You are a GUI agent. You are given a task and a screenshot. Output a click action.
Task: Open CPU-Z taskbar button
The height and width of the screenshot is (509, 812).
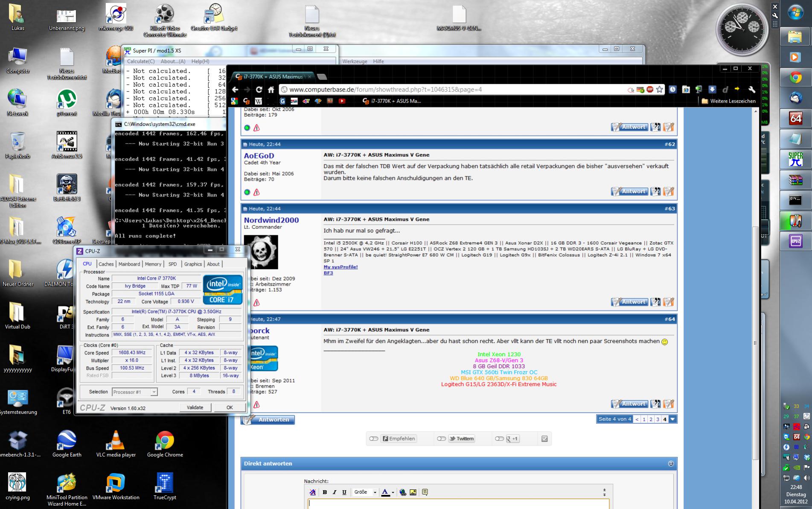[795, 241]
